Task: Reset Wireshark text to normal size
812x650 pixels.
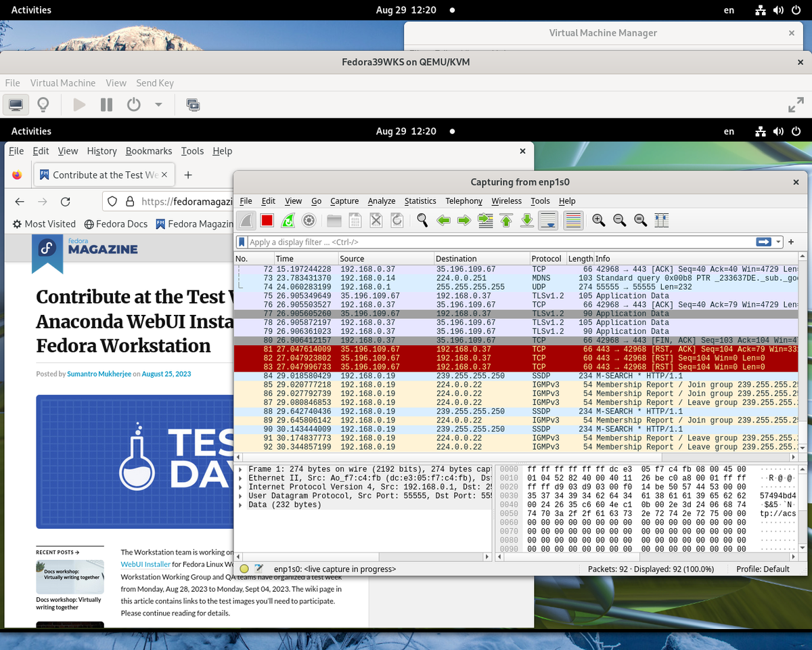Action: pyautogui.click(x=640, y=220)
